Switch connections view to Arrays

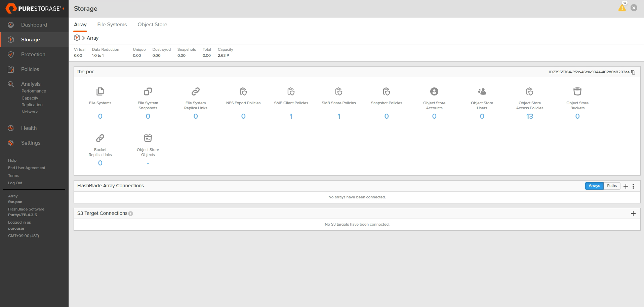(x=594, y=186)
